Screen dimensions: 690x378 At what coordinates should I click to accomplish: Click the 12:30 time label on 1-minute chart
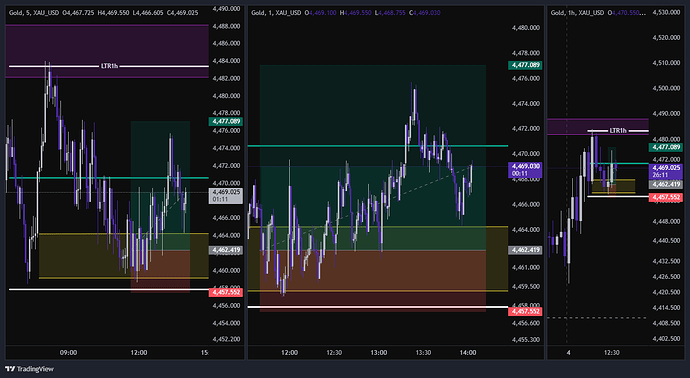click(x=334, y=352)
